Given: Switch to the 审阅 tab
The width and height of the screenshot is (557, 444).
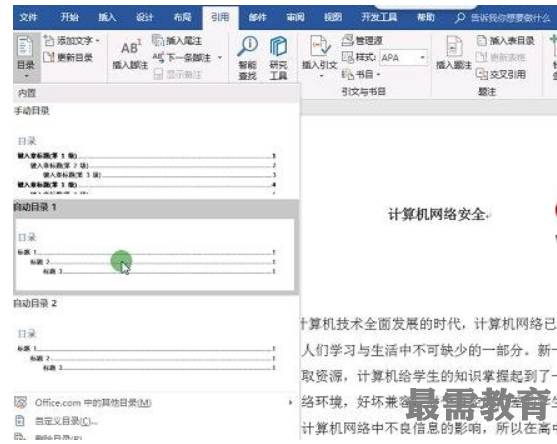Looking at the screenshot, I should [295, 17].
